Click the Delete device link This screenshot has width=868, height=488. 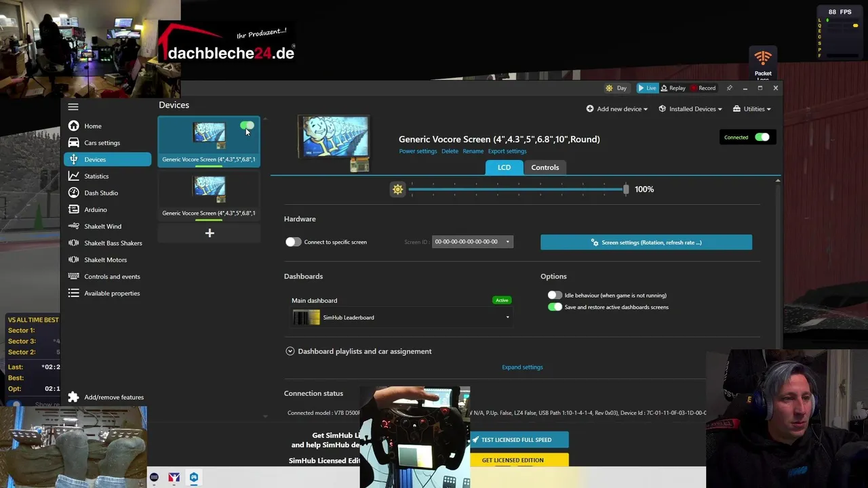click(450, 151)
